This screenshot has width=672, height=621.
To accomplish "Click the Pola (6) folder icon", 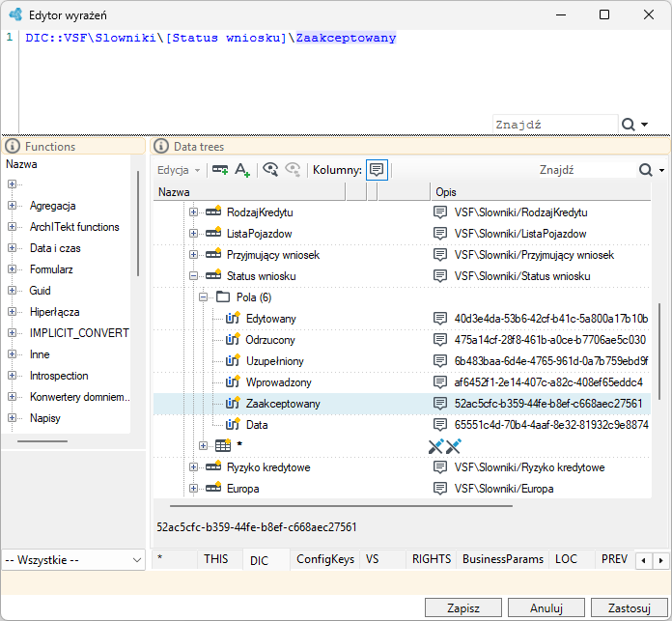I will click(223, 296).
